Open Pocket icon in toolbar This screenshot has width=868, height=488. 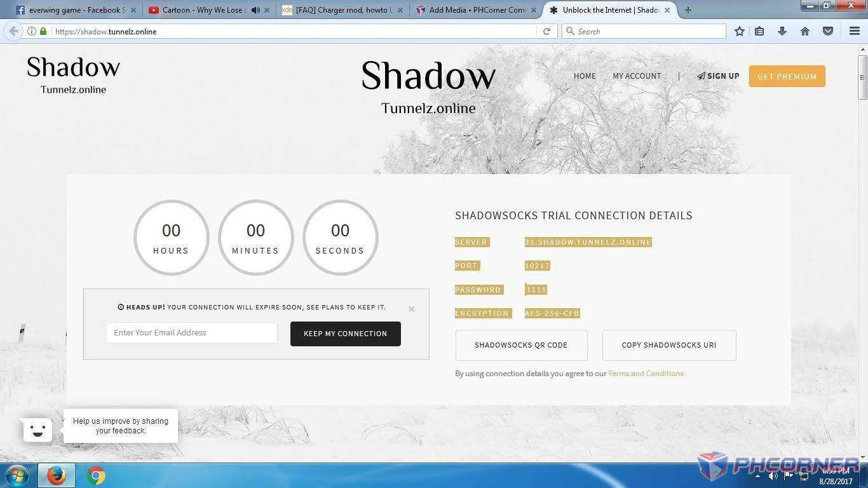(x=828, y=31)
